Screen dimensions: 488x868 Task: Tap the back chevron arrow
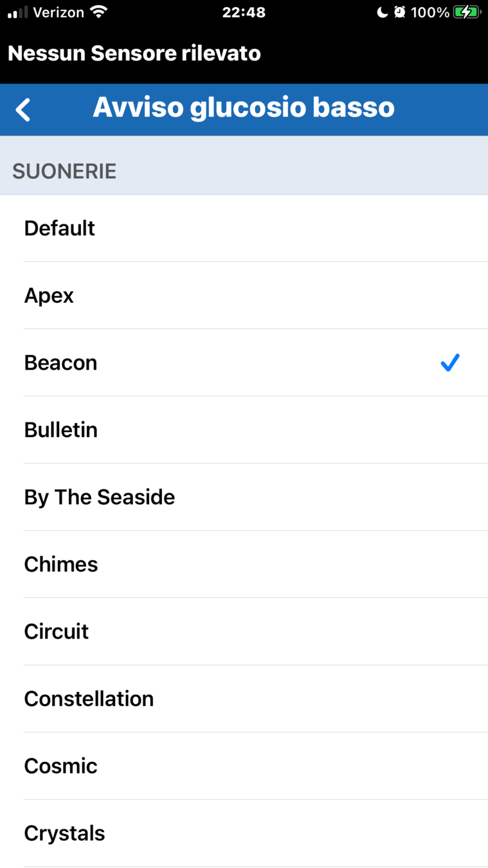point(23,109)
